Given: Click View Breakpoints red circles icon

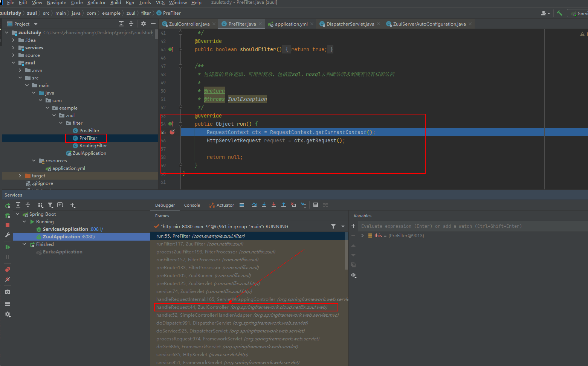Looking at the screenshot, I should pyautogui.click(x=8, y=269).
